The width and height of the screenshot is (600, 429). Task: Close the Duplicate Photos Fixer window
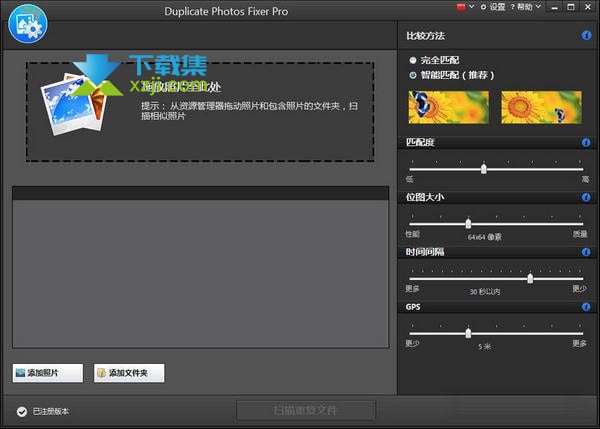[588, 7]
